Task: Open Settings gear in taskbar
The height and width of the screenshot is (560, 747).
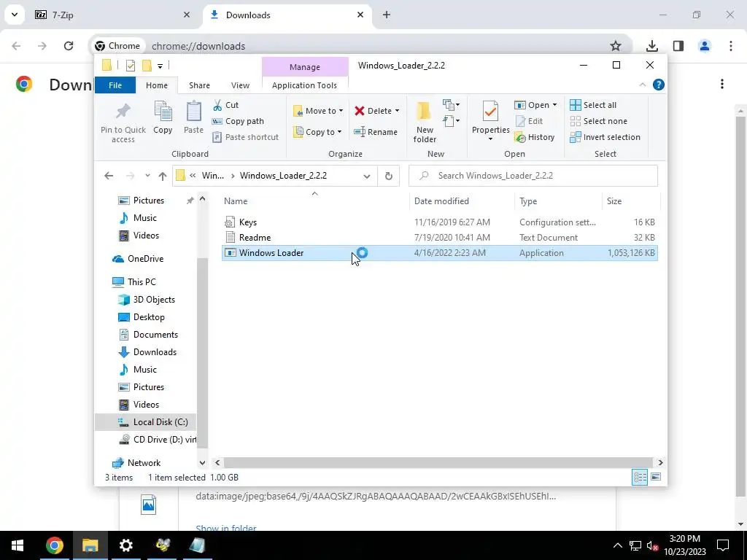Action: (x=125, y=545)
